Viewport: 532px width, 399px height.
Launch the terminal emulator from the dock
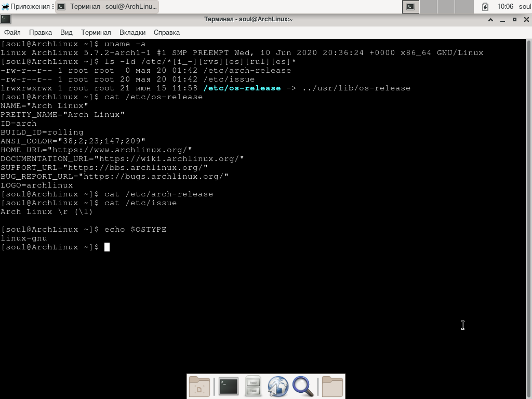(x=229, y=387)
